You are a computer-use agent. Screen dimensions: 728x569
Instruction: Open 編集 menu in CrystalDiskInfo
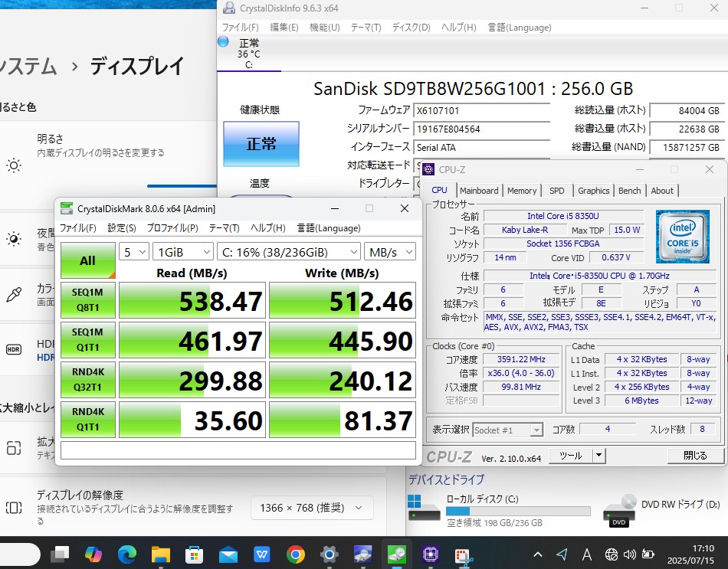(x=284, y=28)
